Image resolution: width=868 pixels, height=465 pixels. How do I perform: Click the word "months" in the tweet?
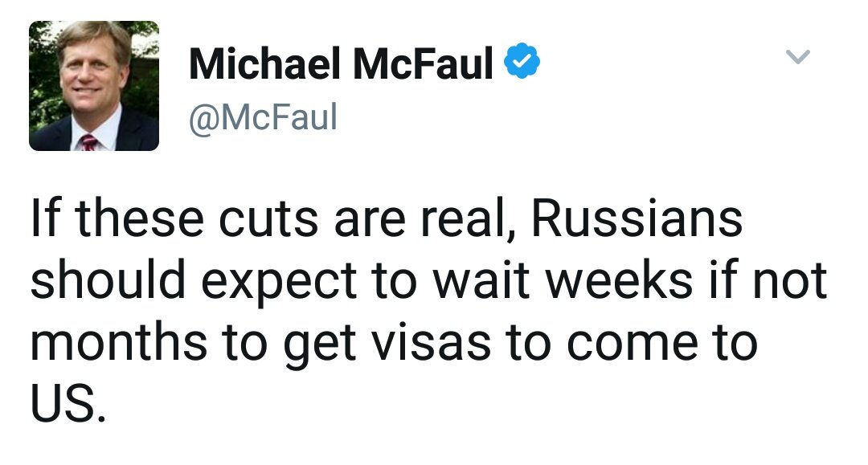[119, 341]
